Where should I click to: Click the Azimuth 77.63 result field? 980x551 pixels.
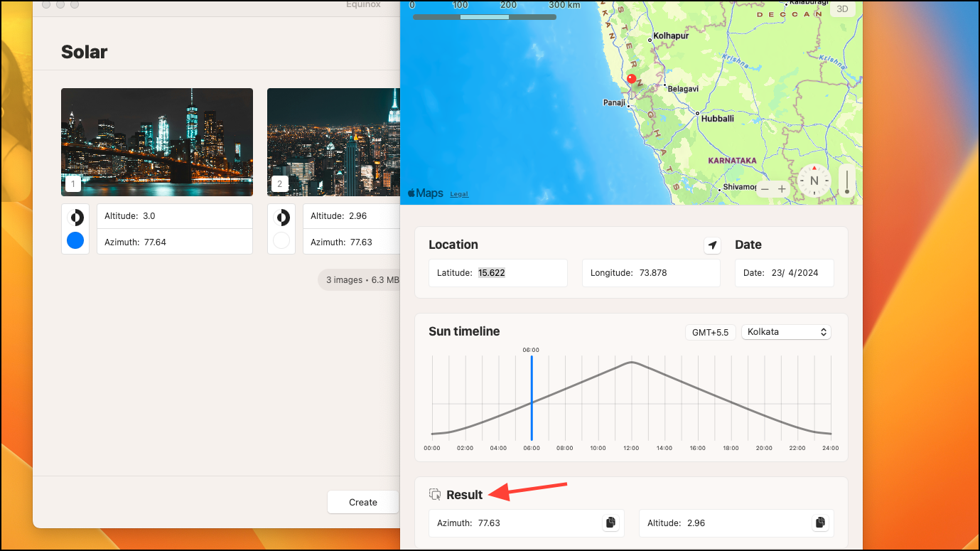(527, 523)
